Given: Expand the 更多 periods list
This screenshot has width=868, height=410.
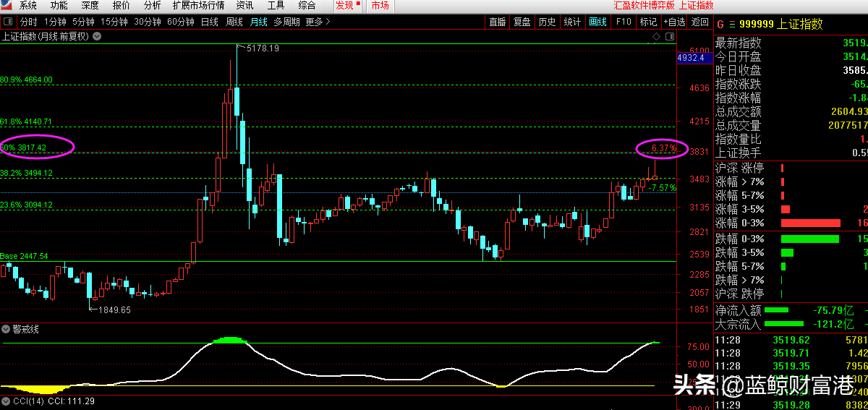Looking at the screenshot, I should 318,22.
